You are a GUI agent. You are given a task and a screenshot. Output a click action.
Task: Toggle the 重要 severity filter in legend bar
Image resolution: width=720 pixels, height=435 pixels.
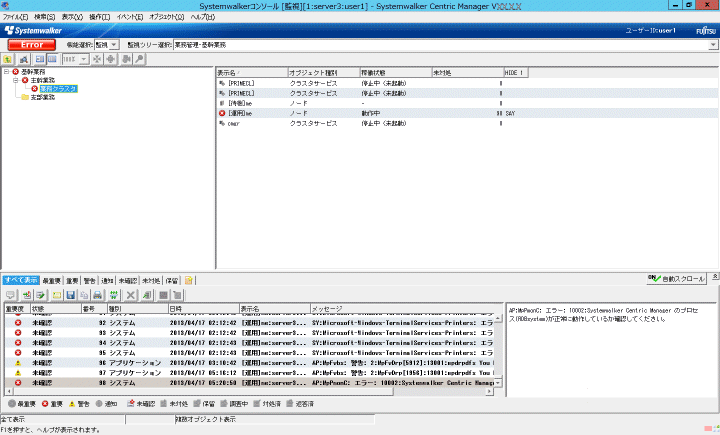[x=56, y=403]
